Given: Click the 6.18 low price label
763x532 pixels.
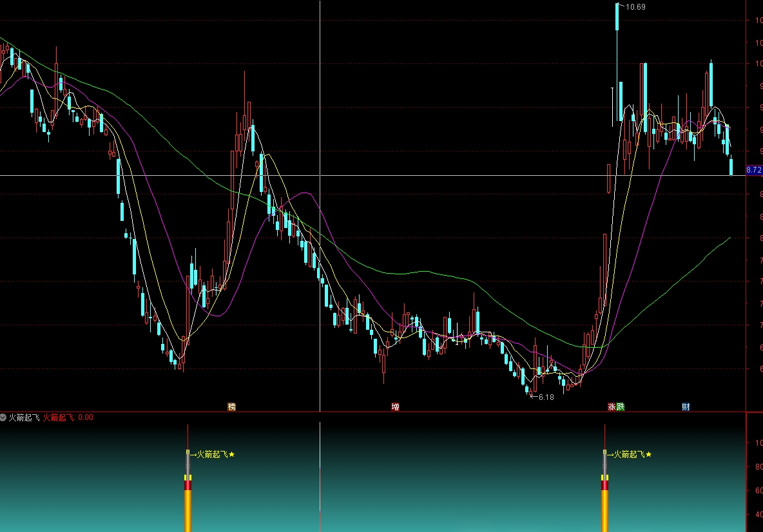Looking at the screenshot, I should pyautogui.click(x=546, y=397).
